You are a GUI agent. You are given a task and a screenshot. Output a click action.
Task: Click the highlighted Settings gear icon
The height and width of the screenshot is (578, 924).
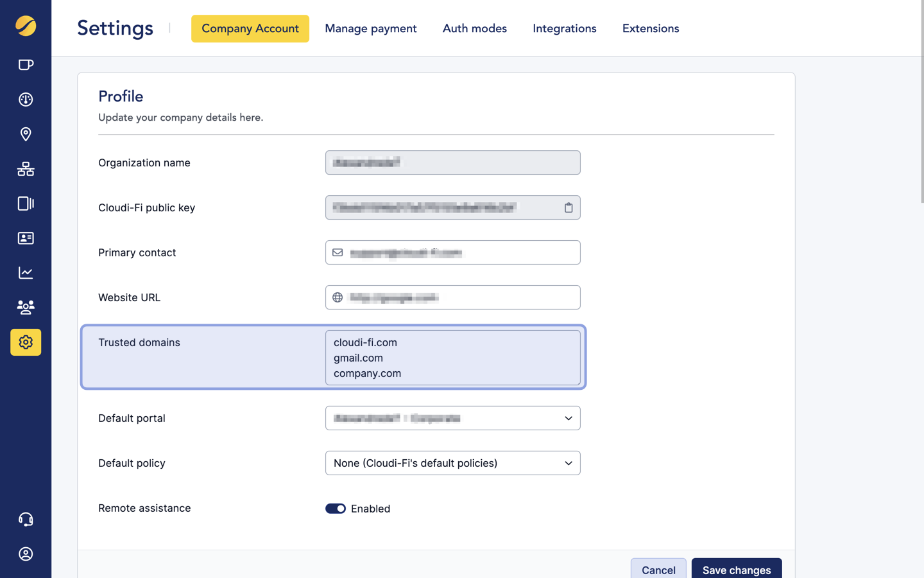coord(26,342)
